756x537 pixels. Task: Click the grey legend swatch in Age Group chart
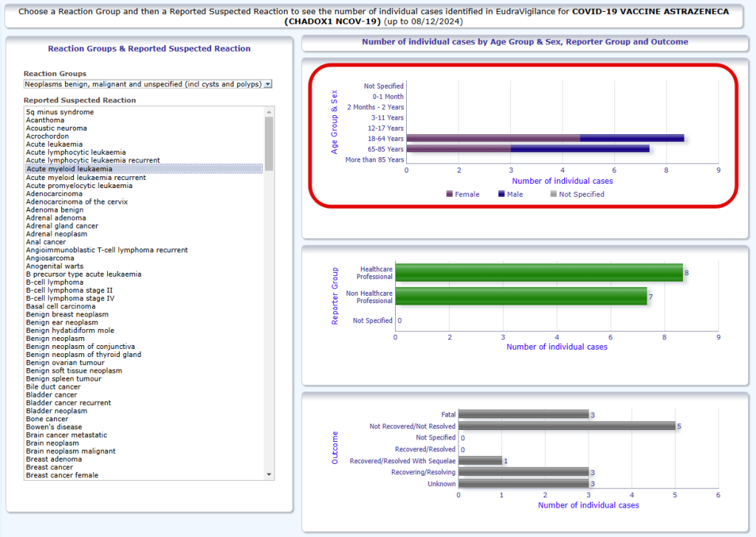[554, 194]
